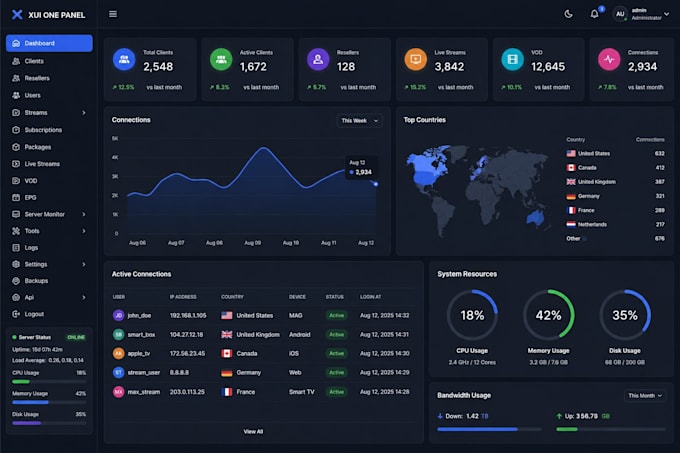
Task: Open the Subscriptions sidebar item
Action: (49, 130)
